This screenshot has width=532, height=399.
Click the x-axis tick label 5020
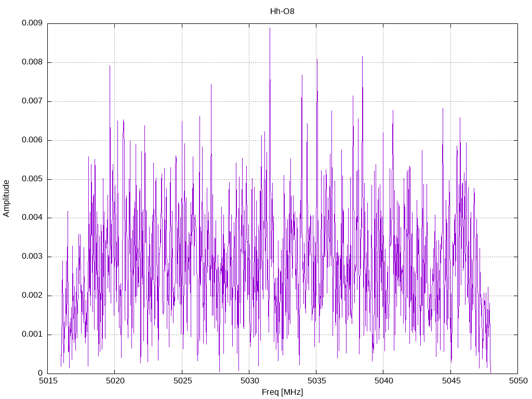pyautogui.click(x=115, y=381)
